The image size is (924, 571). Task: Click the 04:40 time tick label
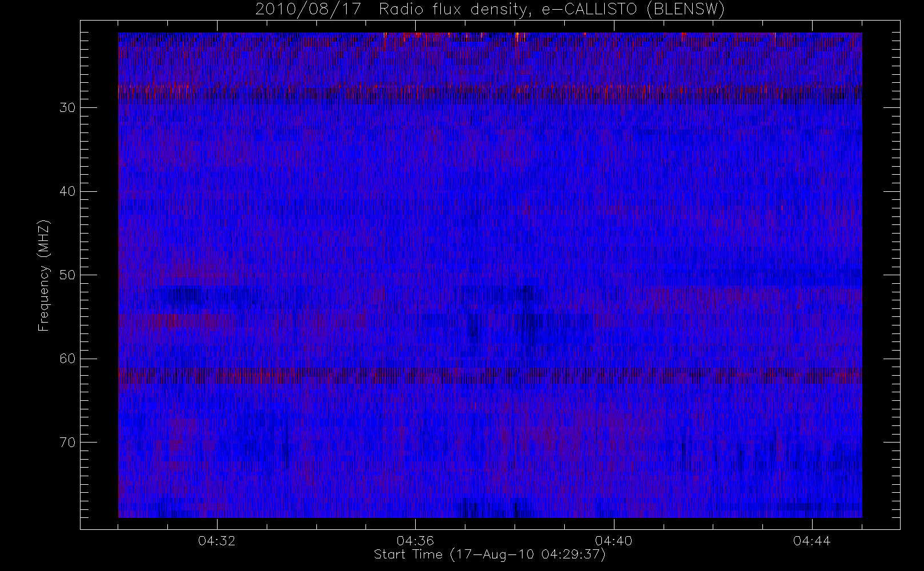click(x=613, y=541)
